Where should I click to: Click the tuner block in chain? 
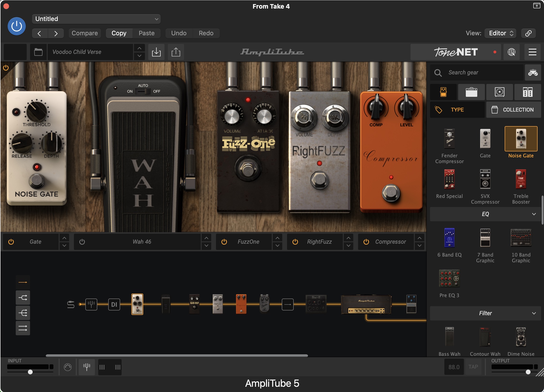point(91,304)
